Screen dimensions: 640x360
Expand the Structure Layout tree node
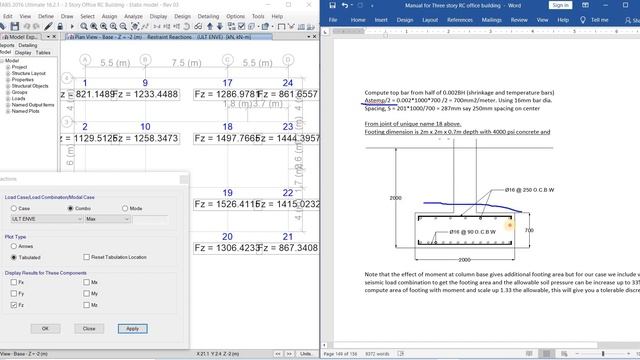pyautogui.click(x=8, y=73)
